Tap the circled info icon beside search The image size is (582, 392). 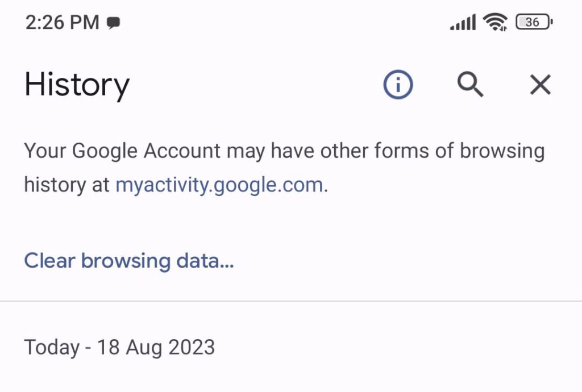[397, 84]
